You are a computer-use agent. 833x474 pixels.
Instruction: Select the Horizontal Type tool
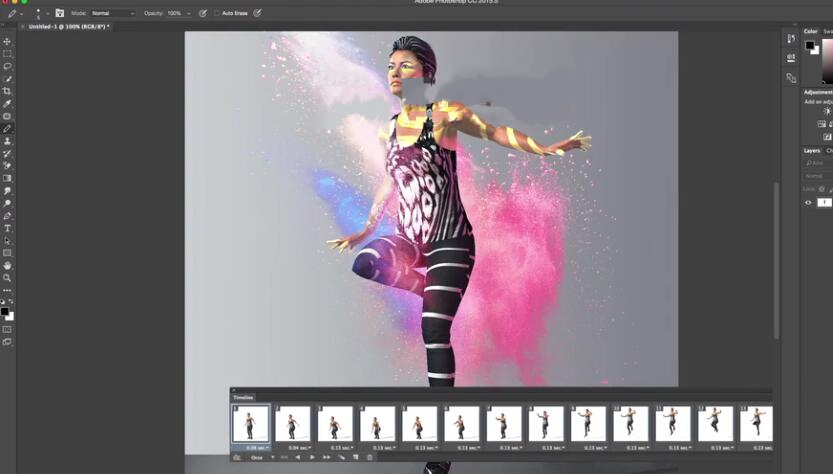click(7, 228)
